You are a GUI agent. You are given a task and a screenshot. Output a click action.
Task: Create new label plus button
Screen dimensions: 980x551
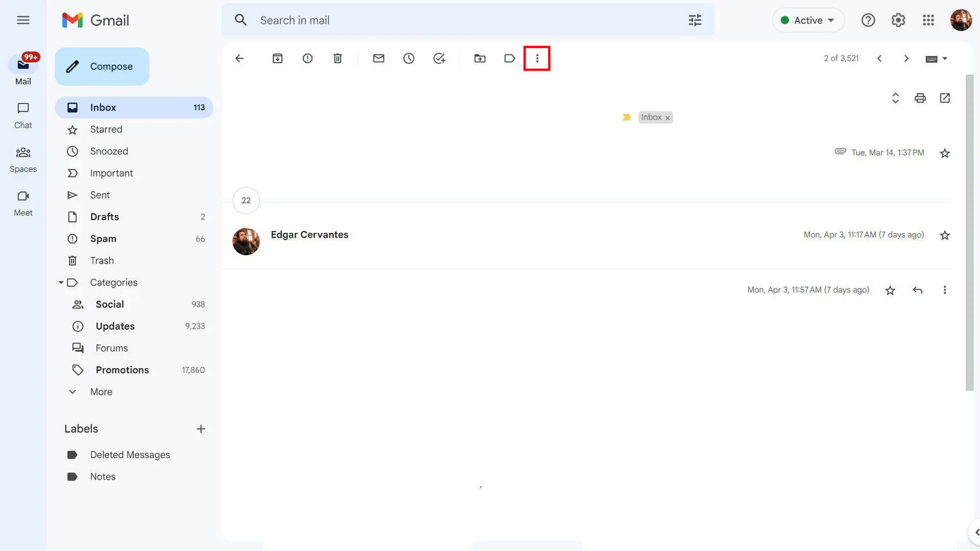(x=201, y=429)
